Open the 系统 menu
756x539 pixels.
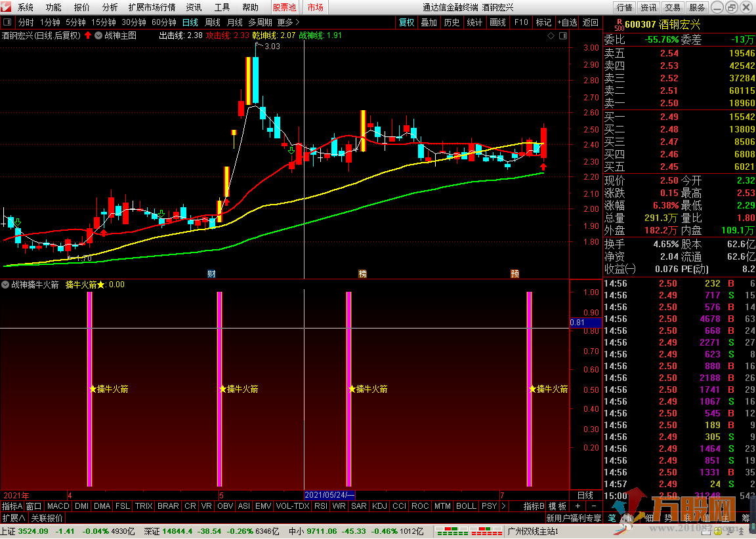point(25,7)
